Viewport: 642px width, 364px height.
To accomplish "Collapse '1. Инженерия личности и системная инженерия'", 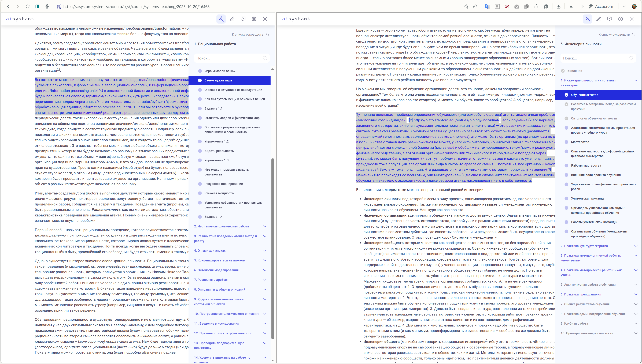I will click(x=636, y=80).
